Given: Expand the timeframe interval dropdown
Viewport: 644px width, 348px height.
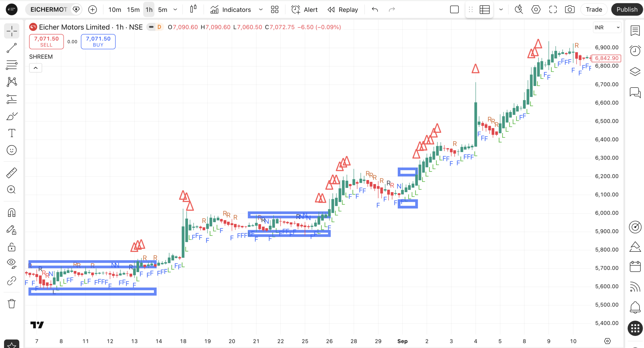Looking at the screenshot, I should (175, 10).
